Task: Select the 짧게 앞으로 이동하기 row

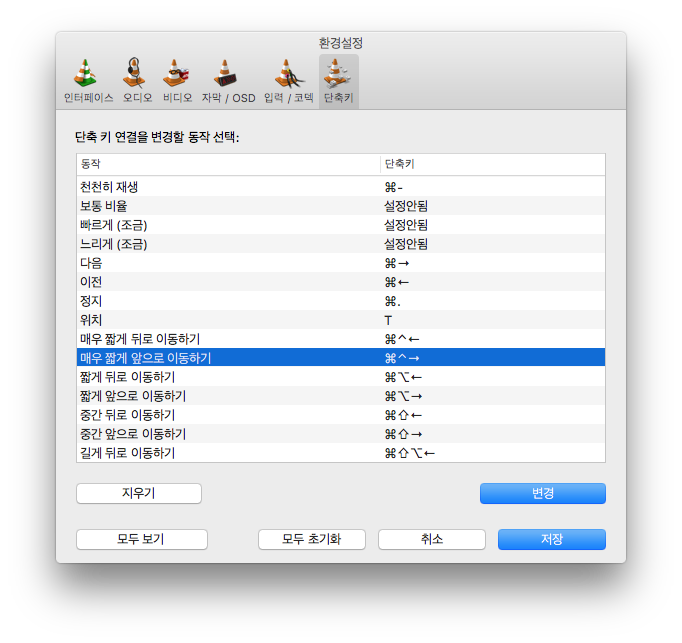Action: point(341,396)
